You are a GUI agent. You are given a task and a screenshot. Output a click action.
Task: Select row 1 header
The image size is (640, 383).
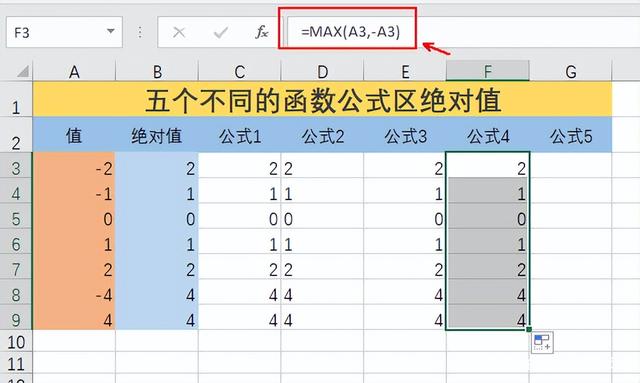point(16,99)
